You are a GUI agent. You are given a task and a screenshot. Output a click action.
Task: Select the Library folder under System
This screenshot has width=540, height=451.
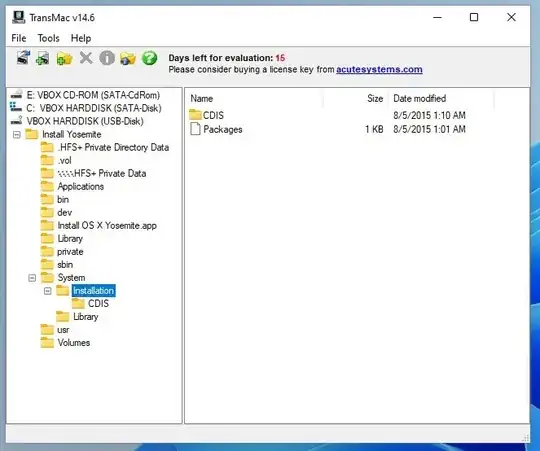point(86,317)
